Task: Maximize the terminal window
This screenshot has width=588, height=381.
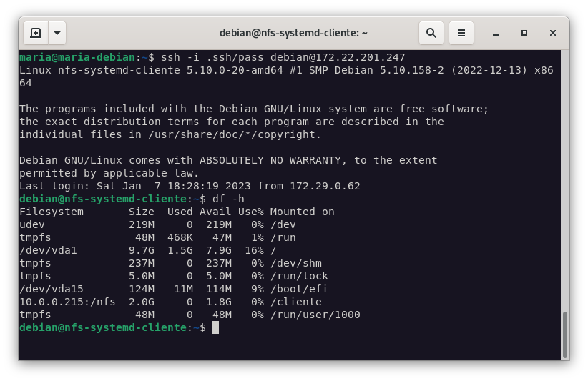Action: point(524,33)
